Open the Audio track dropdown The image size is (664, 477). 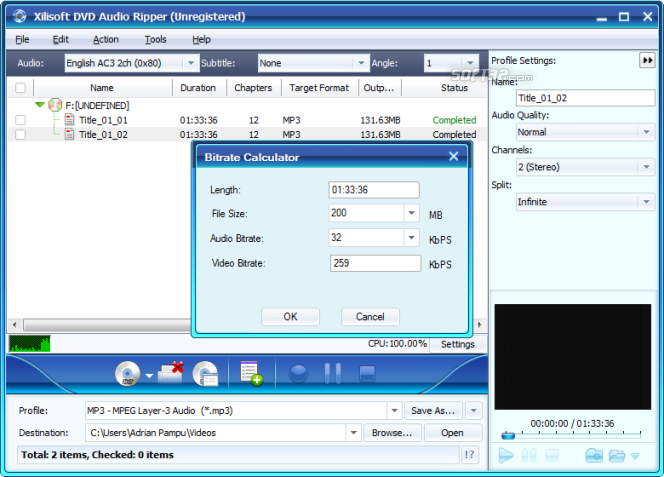point(191,63)
